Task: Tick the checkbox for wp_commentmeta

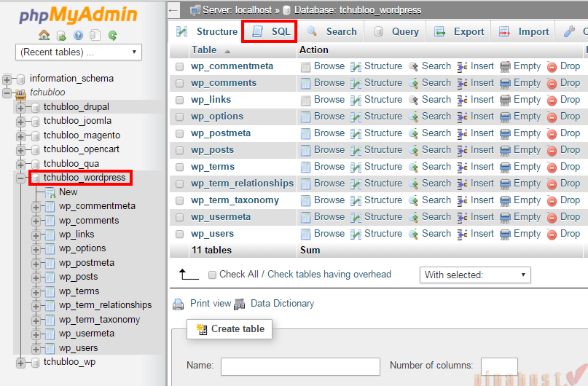Action: (x=180, y=67)
